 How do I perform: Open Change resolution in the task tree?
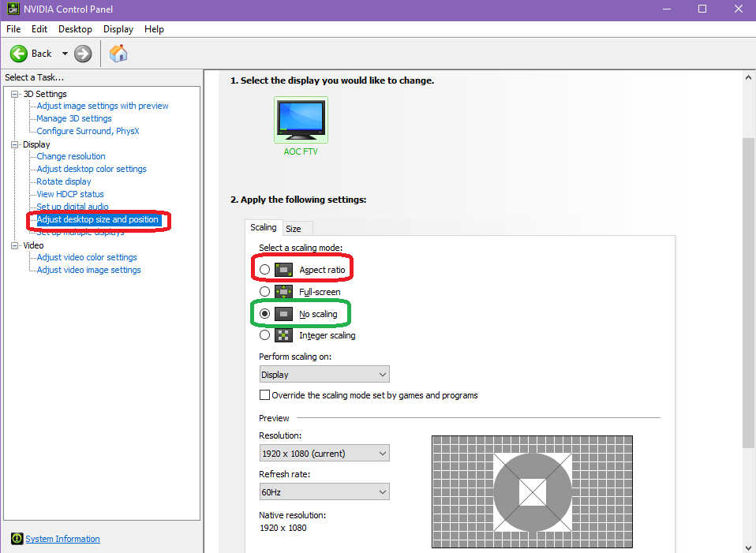pos(71,156)
